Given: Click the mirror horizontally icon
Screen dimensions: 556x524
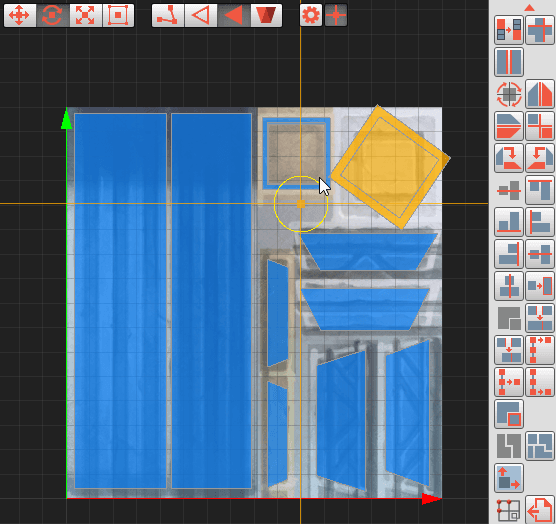Looking at the screenshot, I should point(540,94).
